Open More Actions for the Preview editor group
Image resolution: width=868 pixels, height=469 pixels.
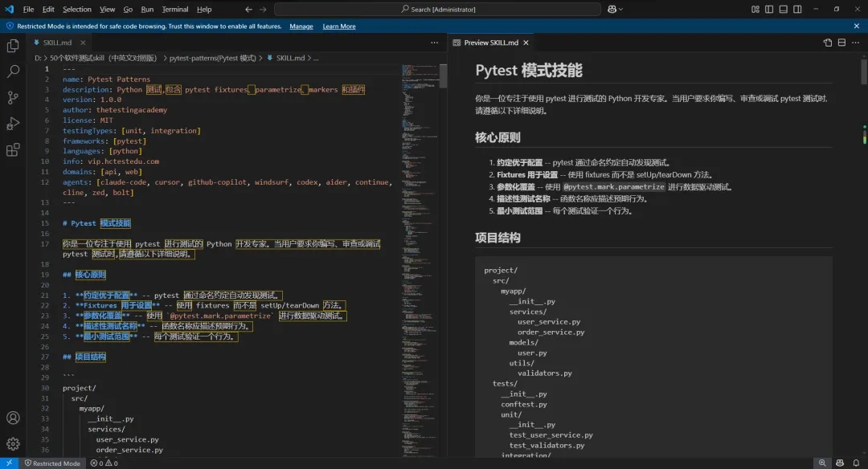click(x=856, y=43)
